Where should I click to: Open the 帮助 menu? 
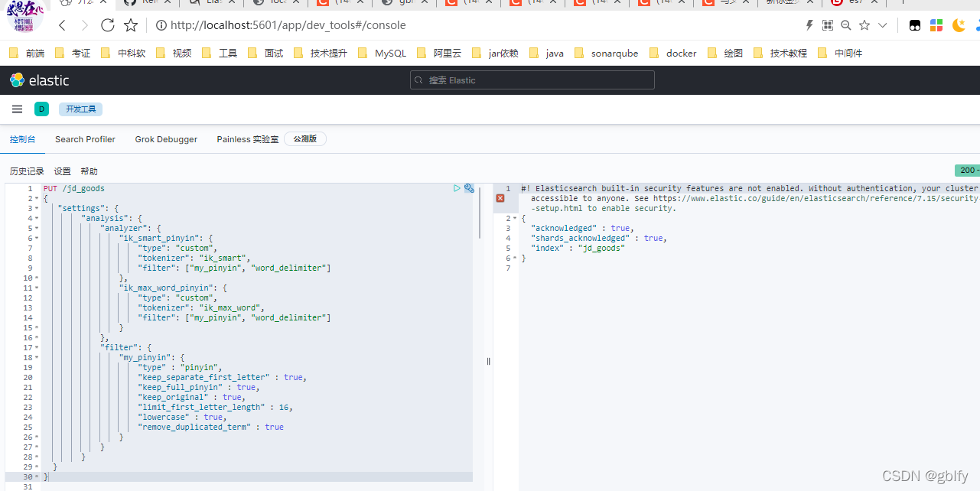[x=89, y=171]
